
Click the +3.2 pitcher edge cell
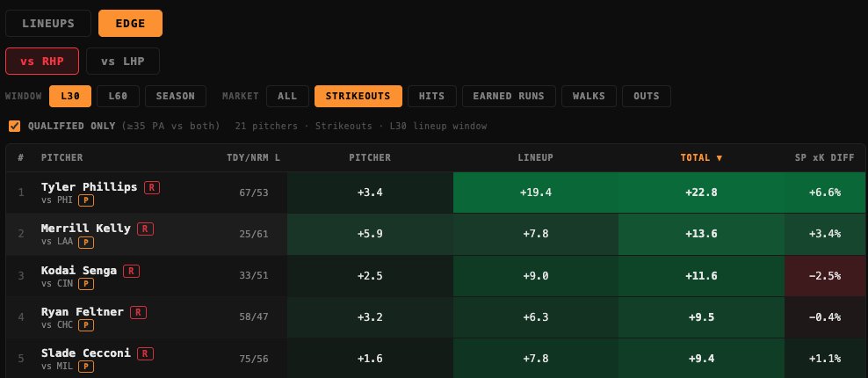pos(370,317)
